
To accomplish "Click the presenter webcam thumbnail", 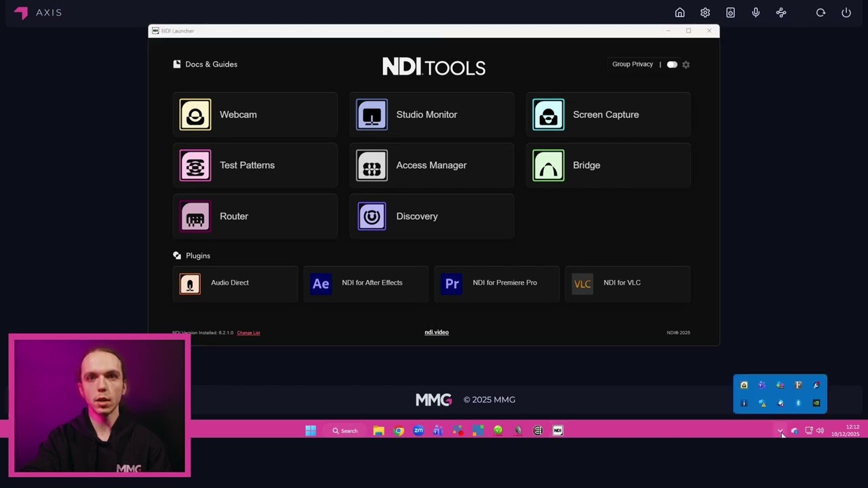I will [100, 405].
